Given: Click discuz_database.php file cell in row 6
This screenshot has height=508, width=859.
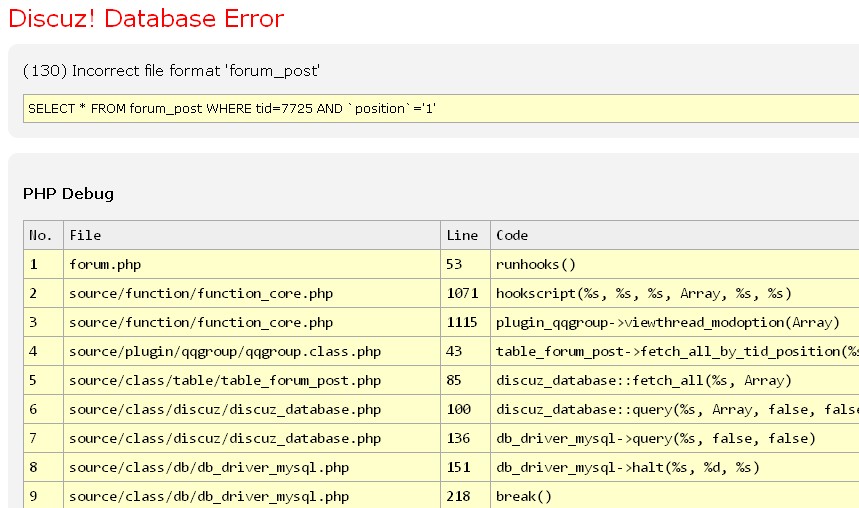Looking at the screenshot, I should [x=252, y=409].
